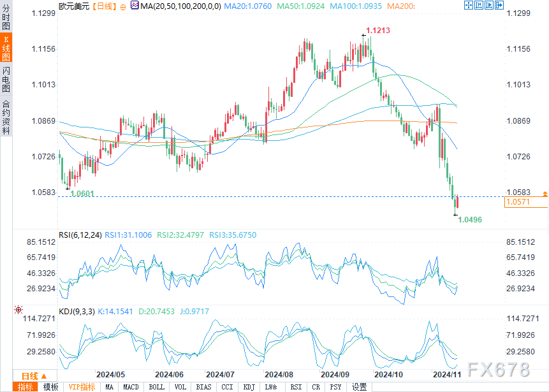549x392 pixels.
Task: Click the 2024/06 date on time axis
Action: coord(169,375)
